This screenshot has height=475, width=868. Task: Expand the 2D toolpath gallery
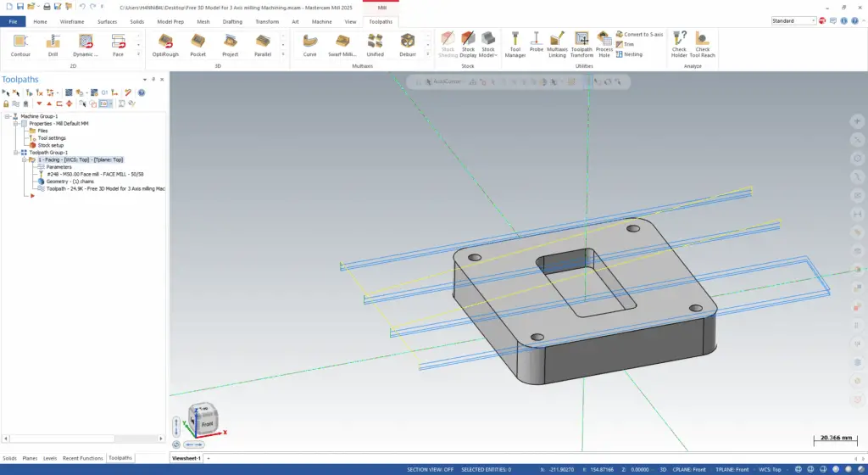138,54
